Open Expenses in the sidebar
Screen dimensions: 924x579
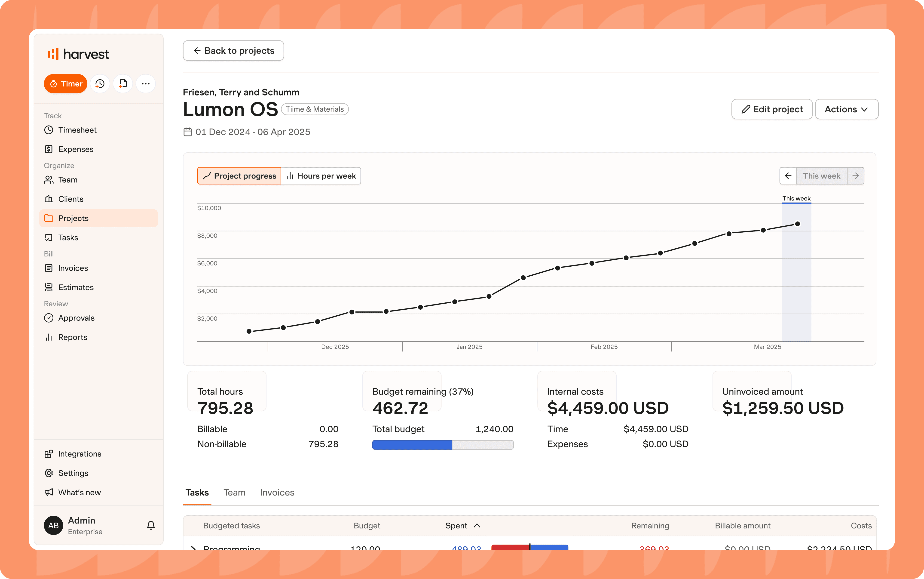[x=98, y=149]
